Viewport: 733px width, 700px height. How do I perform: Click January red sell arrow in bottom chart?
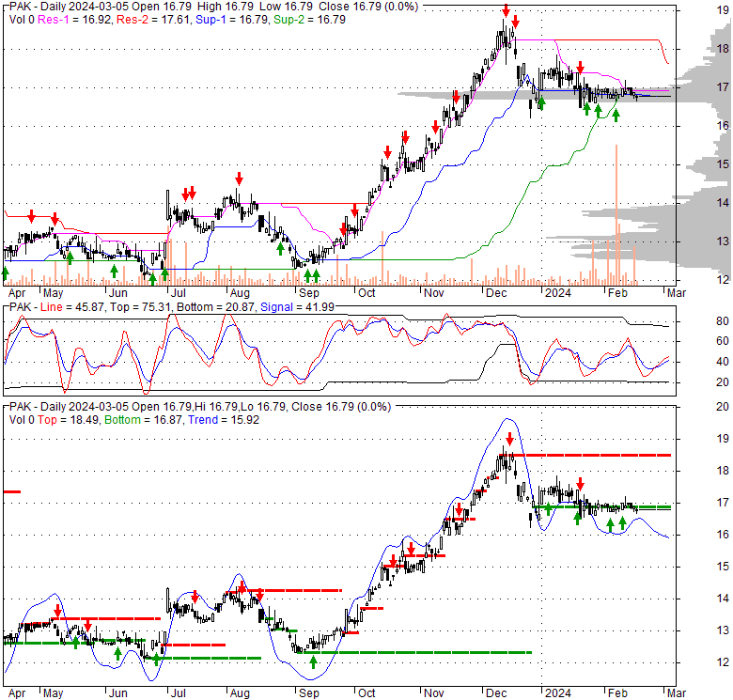(x=580, y=483)
